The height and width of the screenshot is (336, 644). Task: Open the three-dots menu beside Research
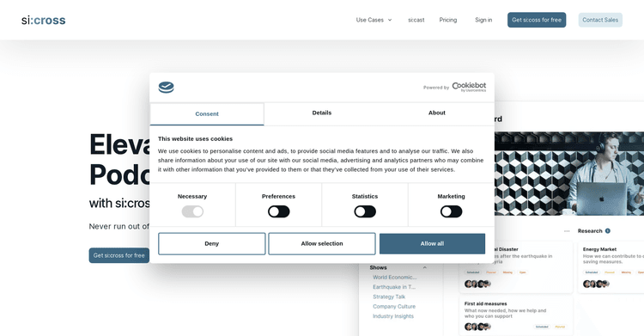click(x=567, y=231)
